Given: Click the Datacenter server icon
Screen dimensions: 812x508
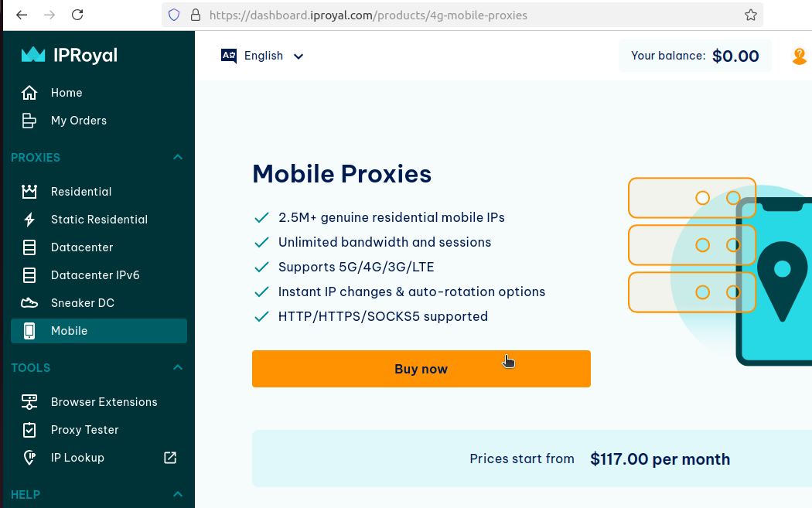Looking at the screenshot, I should pyautogui.click(x=29, y=247).
